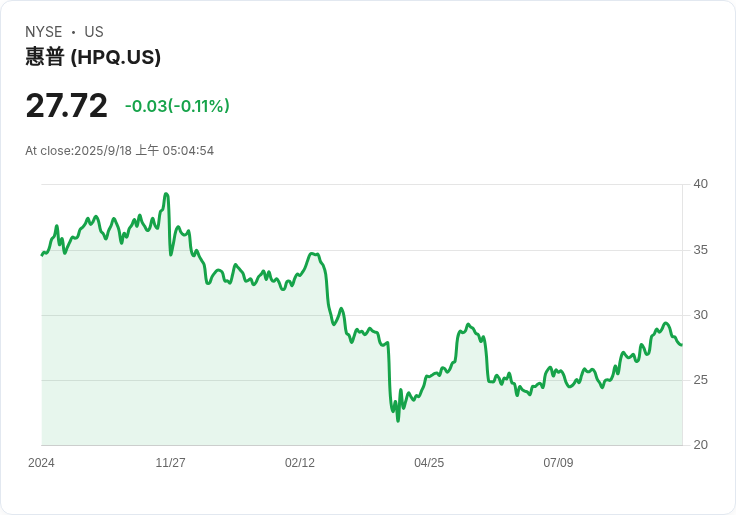Click the highest peak of the price line
The image size is (736, 515).
coord(166,194)
